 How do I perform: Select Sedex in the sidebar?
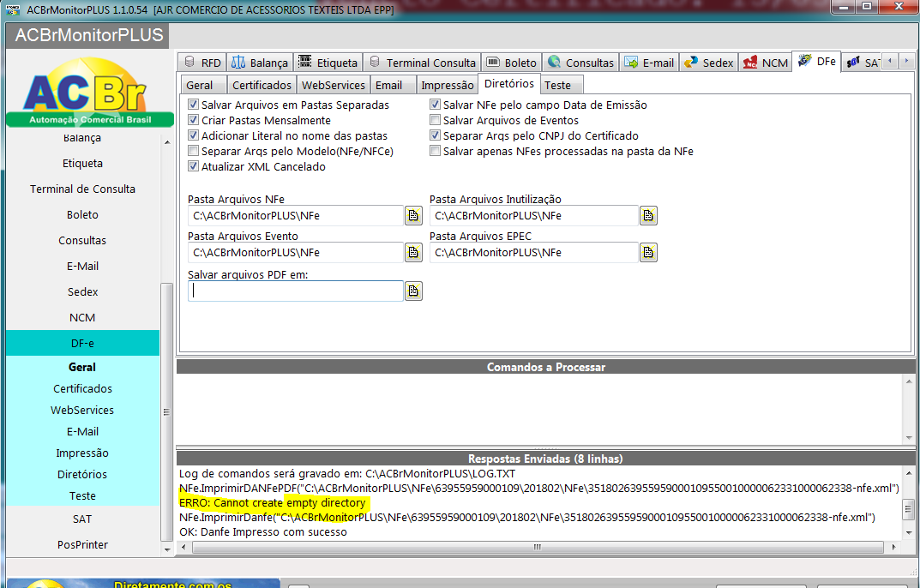coord(82,291)
